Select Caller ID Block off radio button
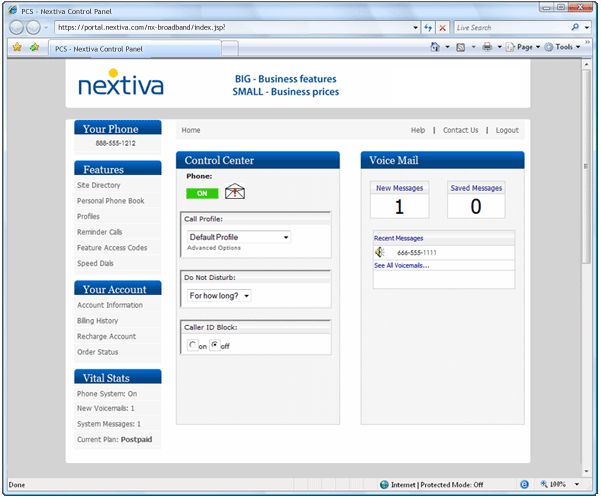This screenshot has height=500, width=601. pos(215,345)
